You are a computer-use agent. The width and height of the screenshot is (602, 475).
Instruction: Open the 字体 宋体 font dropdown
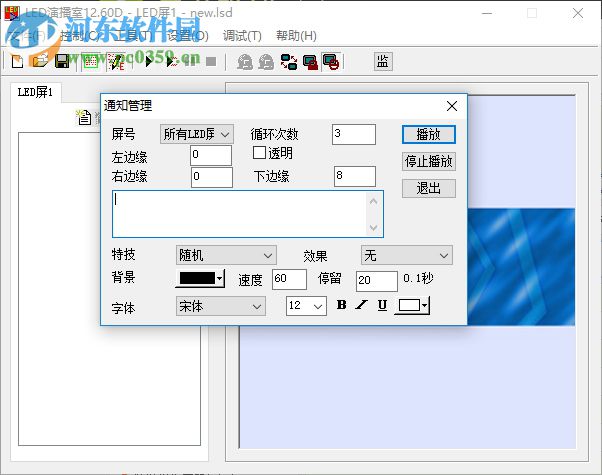coord(221,306)
